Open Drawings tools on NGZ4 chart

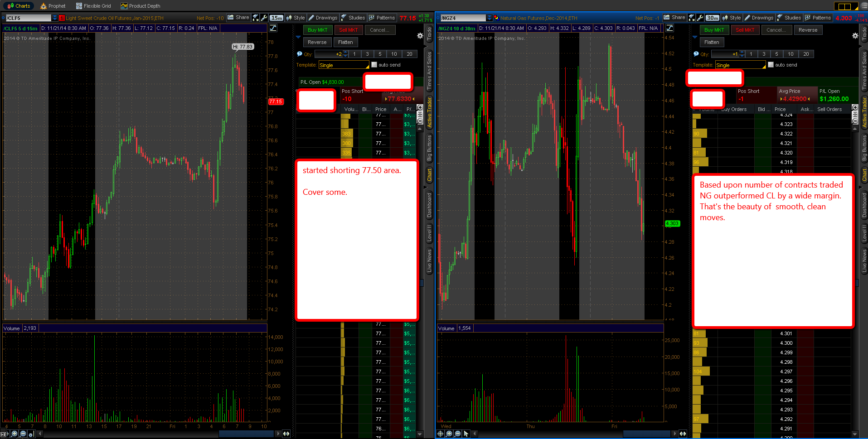click(x=759, y=18)
